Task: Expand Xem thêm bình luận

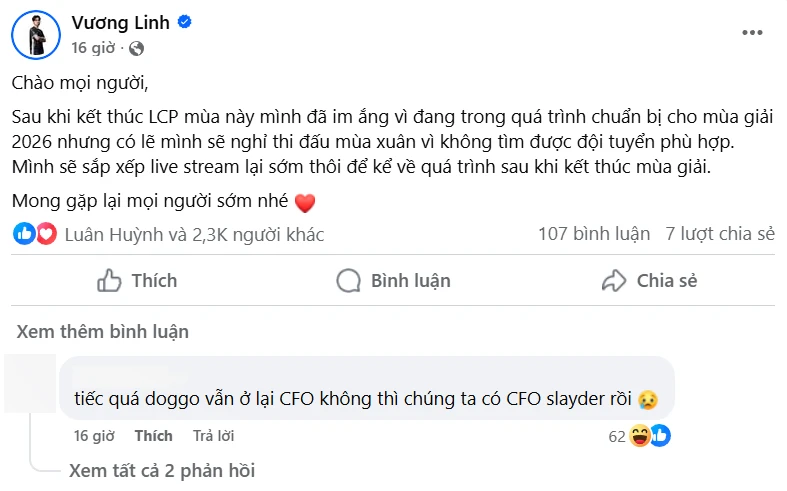Action: (x=102, y=331)
